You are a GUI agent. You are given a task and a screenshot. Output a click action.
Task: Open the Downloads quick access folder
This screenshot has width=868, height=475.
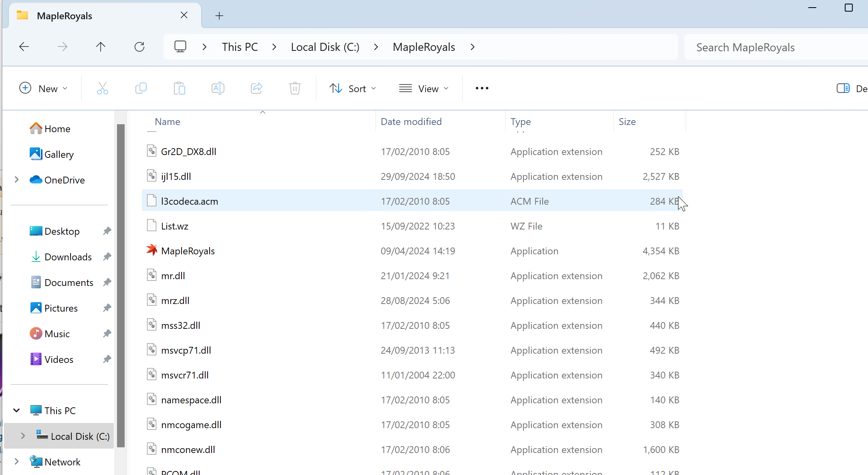click(x=61, y=257)
